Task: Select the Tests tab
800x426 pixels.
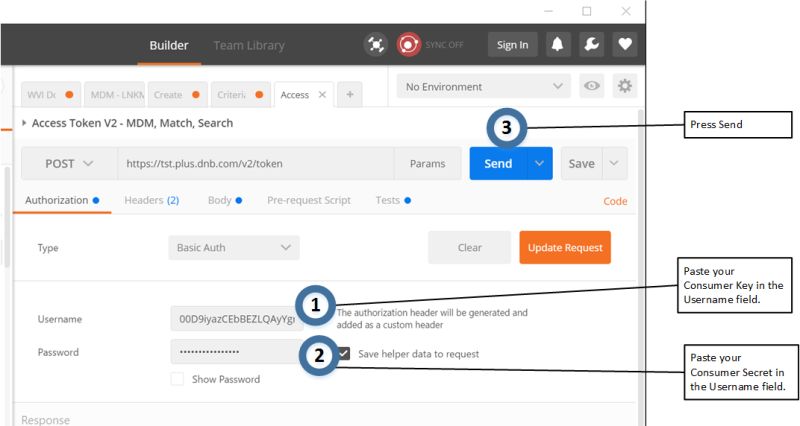Action: click(x=393, y=201)
